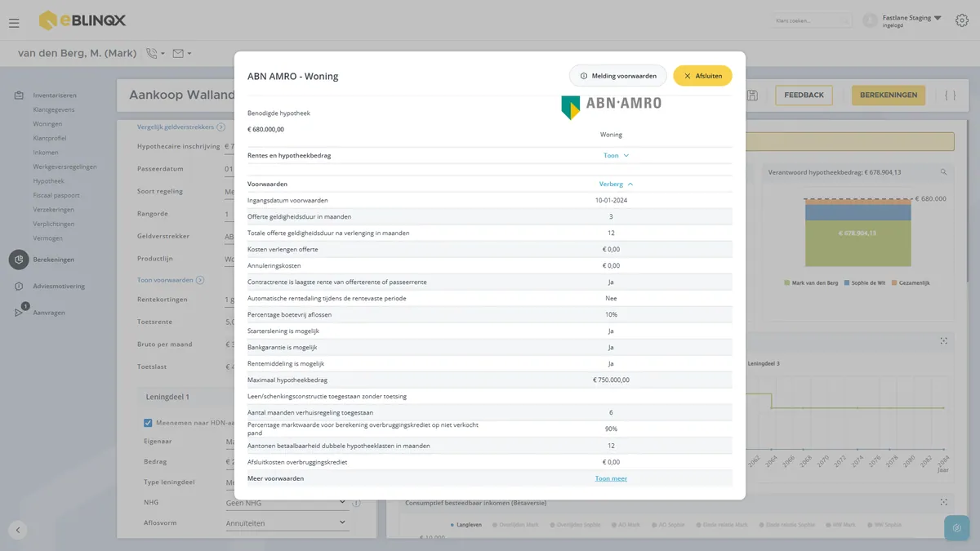Toggle the Langleven legend series
Image resolution: width=980 pixels, height=551 pixels.
466,525
